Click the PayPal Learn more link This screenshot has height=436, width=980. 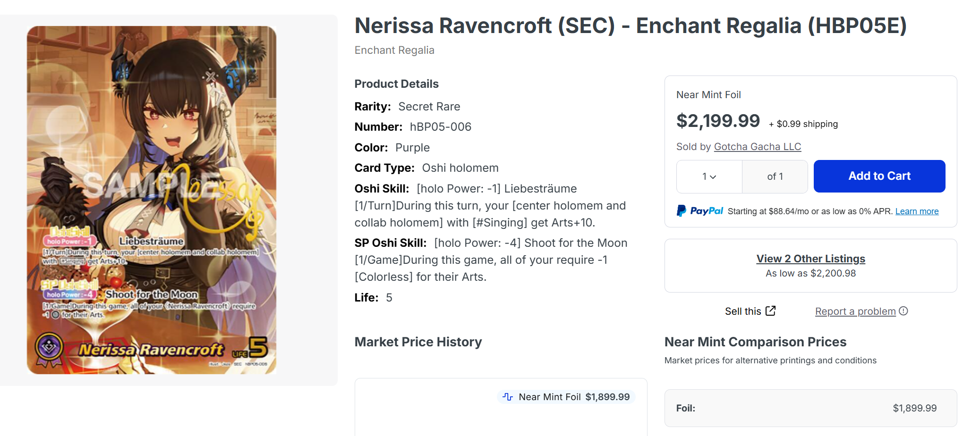pyautogui.click(x=917, y=211)
